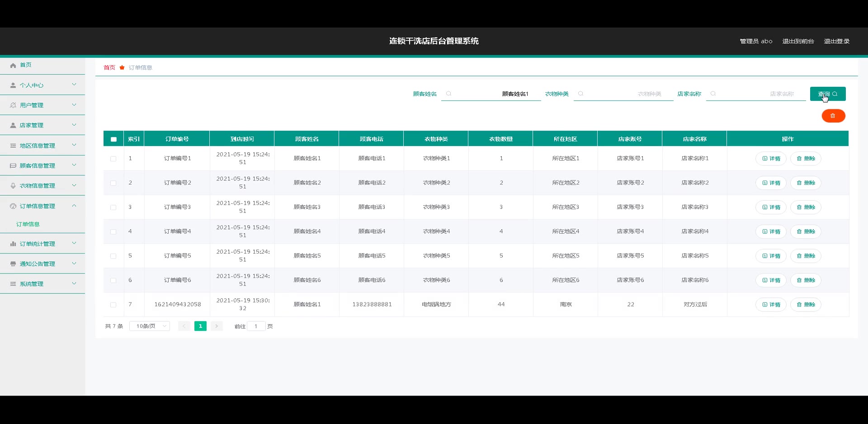Click 退出登录 link
Viewport: 868px width, 424px height.
pos(837,41)
